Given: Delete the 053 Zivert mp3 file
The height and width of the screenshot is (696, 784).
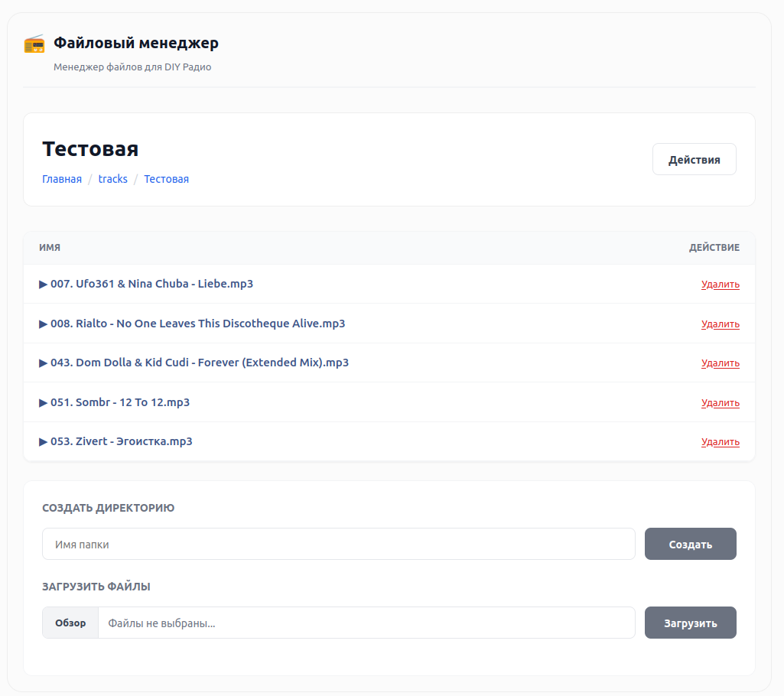Looking at the screenshot, I should (x=720, y=442).
